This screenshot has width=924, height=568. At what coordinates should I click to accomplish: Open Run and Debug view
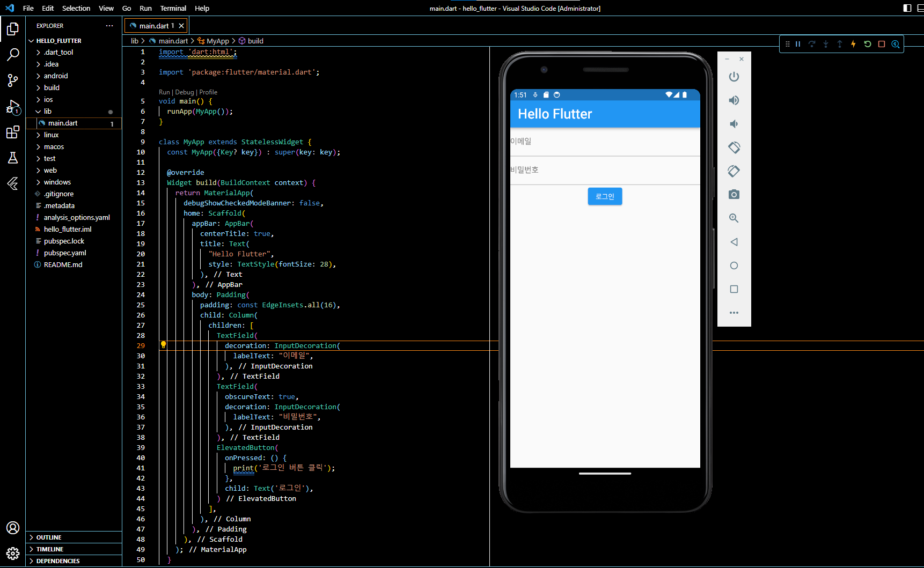pyautogui.click(x=13, y=107)
